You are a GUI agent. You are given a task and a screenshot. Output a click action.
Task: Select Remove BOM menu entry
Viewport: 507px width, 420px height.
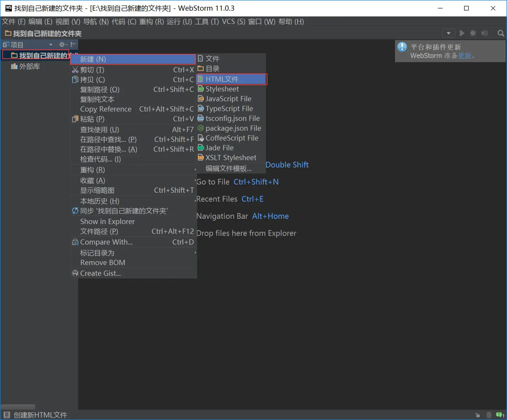pos(134,263)
